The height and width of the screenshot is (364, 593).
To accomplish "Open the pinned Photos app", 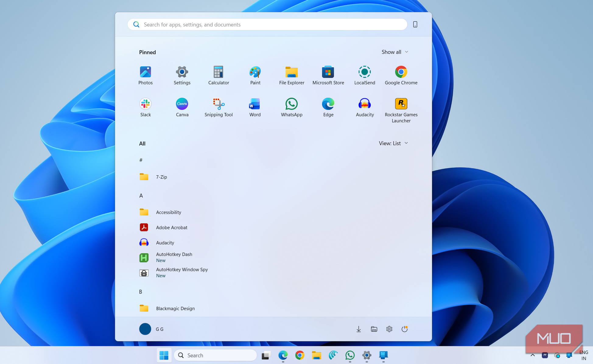I will pos(146,75).
